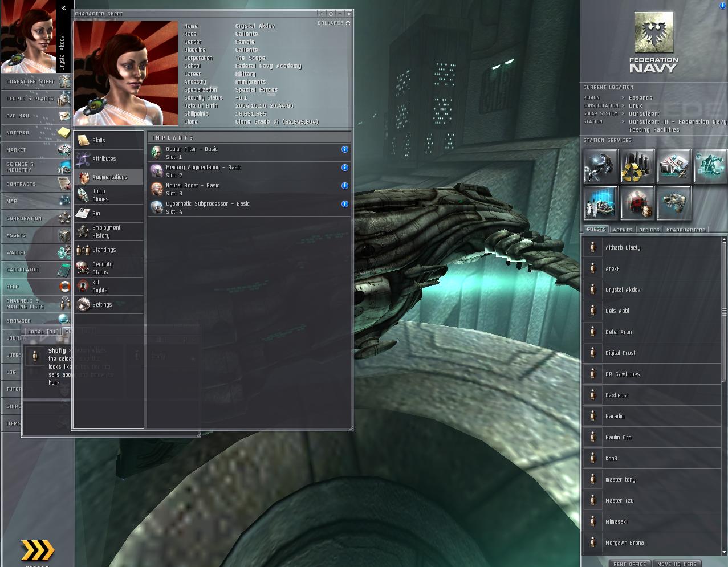Select guest Morgawr Brona in the list
728x567 pixels.
[x=652, y=542]
